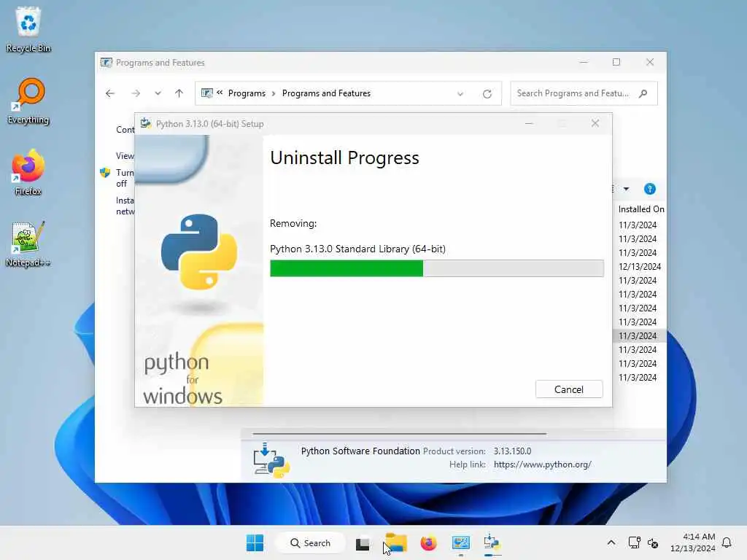Go back in Programs and Features
This screenshot has height=560, width=747.
[x=110, y=93]
